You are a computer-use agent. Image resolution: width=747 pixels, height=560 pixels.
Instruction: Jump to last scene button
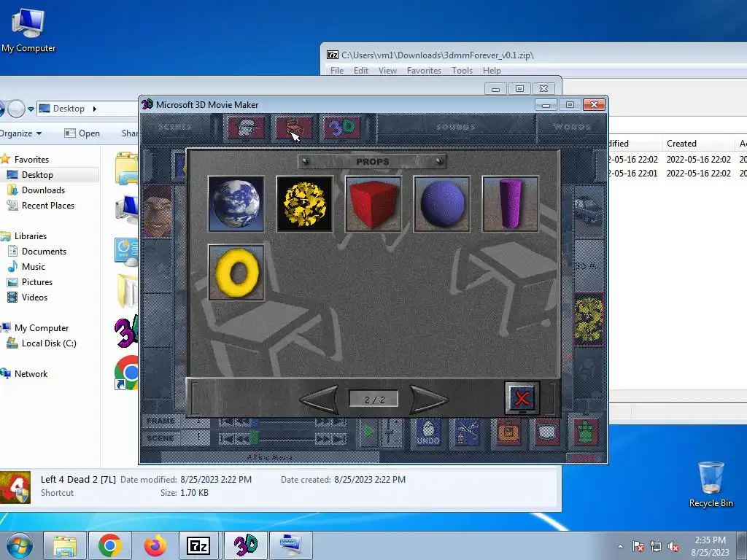[340, 438]
